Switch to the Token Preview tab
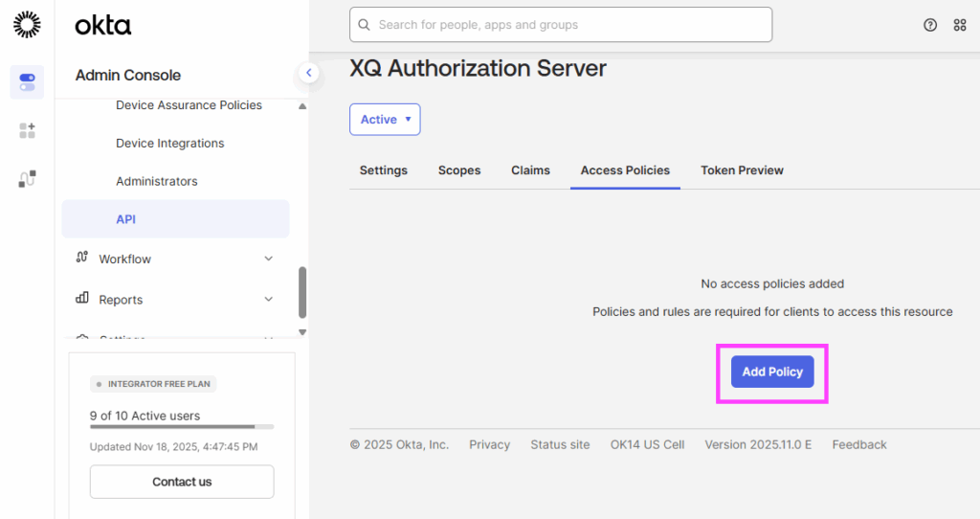980x519 pixels. (x=742, y=170)
